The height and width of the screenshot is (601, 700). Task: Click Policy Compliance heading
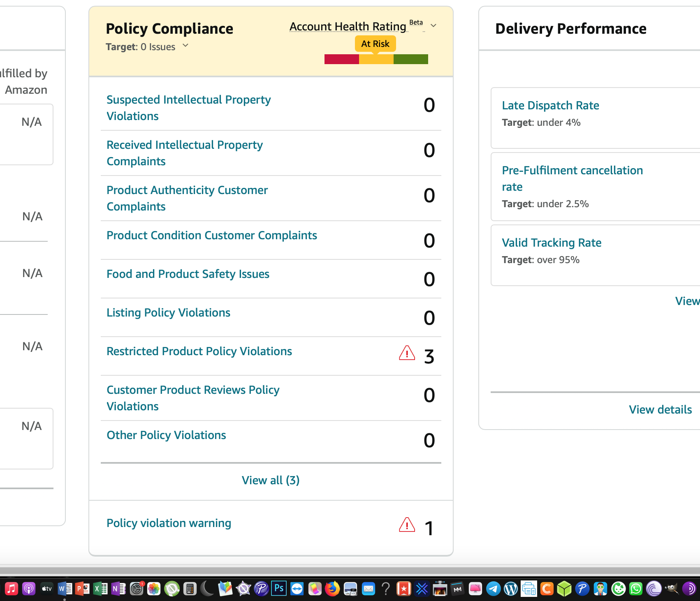[x=169, y=29]
